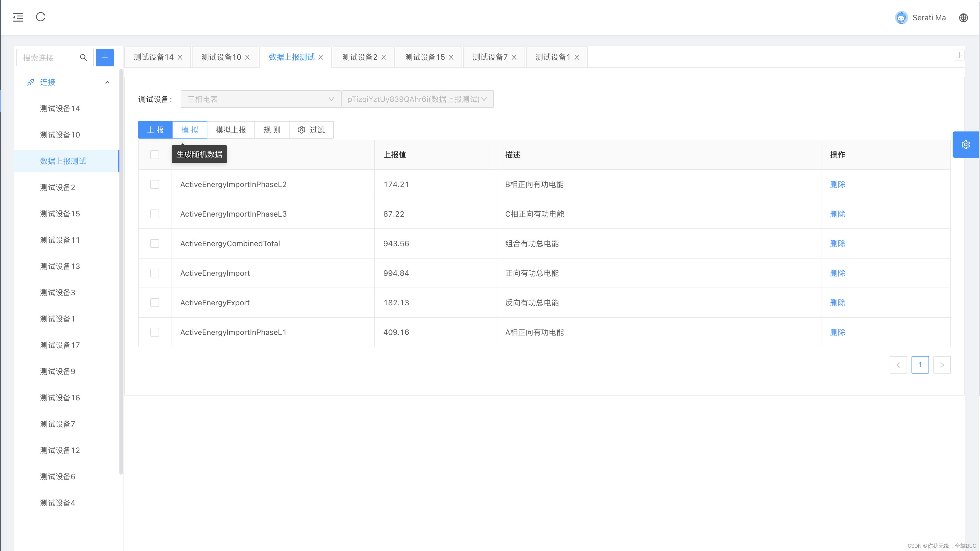This screenshot has width=980, height=551.
Task: Delete the ActiveEnergyCombinedTotal row
Action: 837,243
